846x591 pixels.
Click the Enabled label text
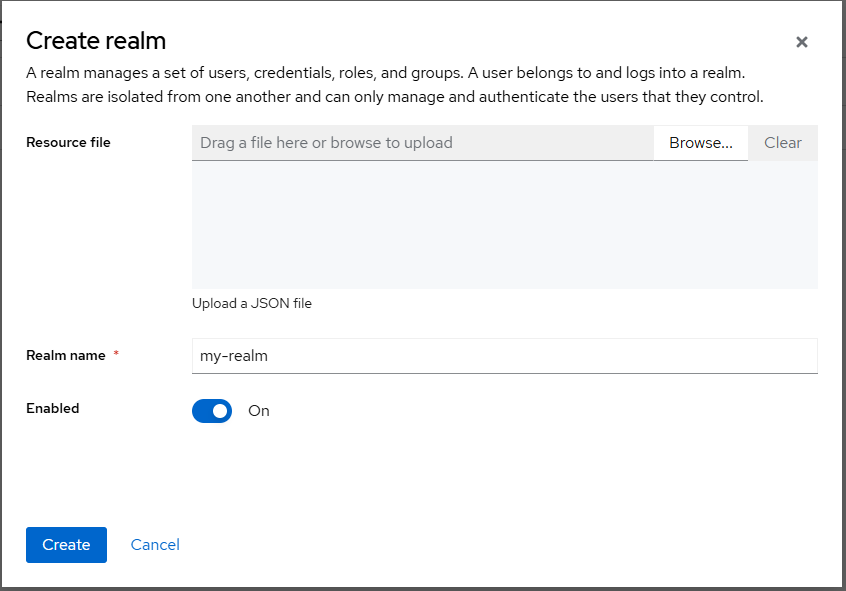[x=53, y=409]
